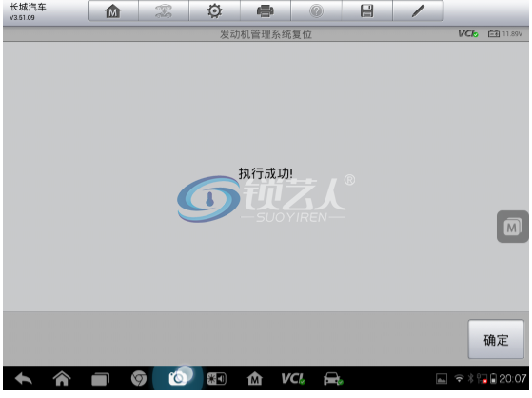Click the save floppy disk icon
Screen dimensions: 532x398
point(366,11)
